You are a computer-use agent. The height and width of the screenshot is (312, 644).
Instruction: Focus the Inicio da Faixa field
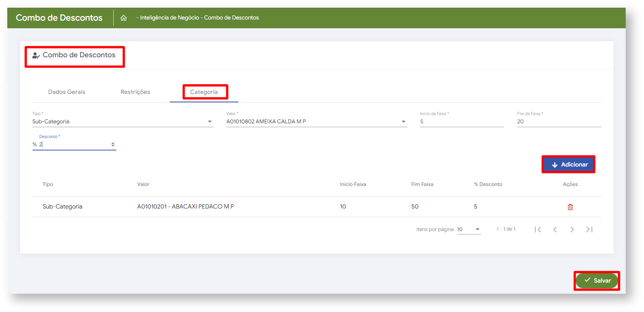[462, 121]
